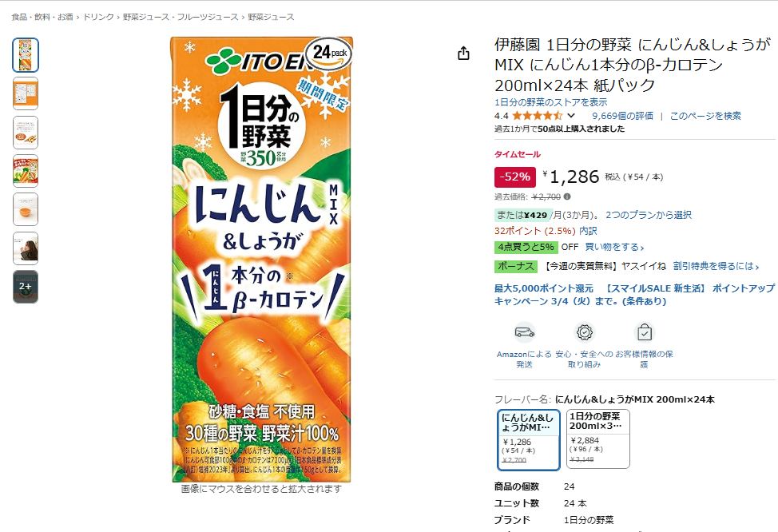The image size is (778, 532).
Task: Click the share icon beside the product image
Action: tap(463, 53)
